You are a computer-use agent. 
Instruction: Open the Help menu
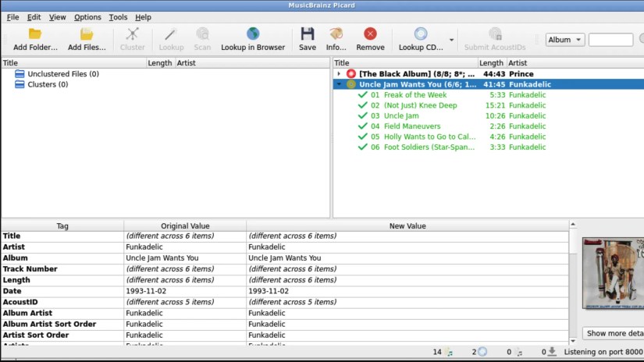(143, 17)
